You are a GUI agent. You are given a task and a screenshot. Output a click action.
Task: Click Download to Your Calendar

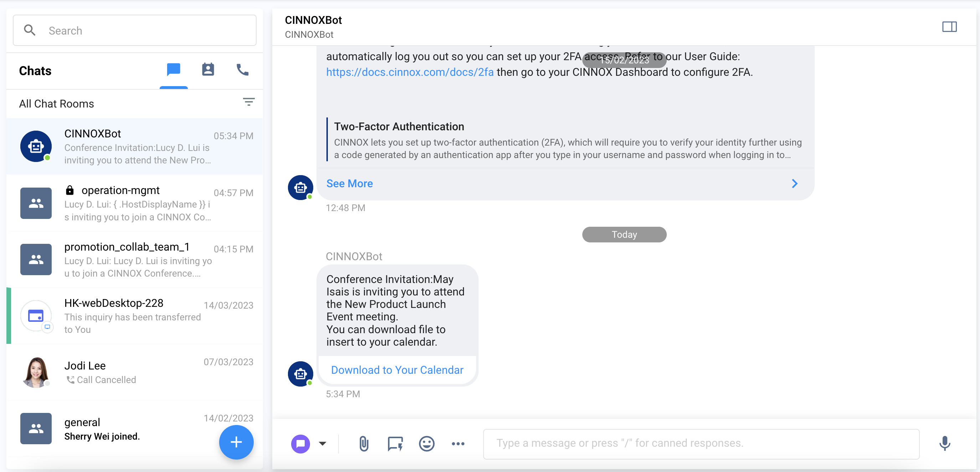397,370
